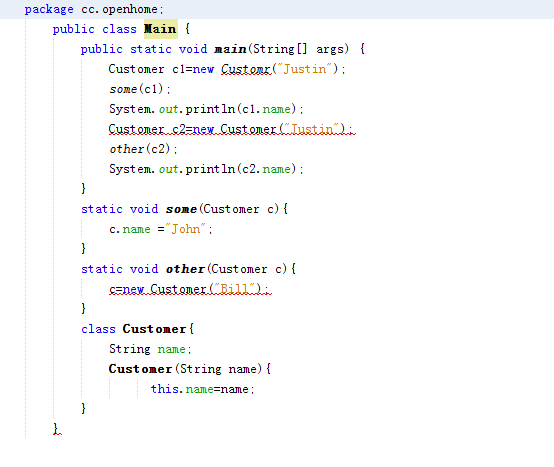Click the other(c2); call line
554x467 pixels.
tap(143, 149)
